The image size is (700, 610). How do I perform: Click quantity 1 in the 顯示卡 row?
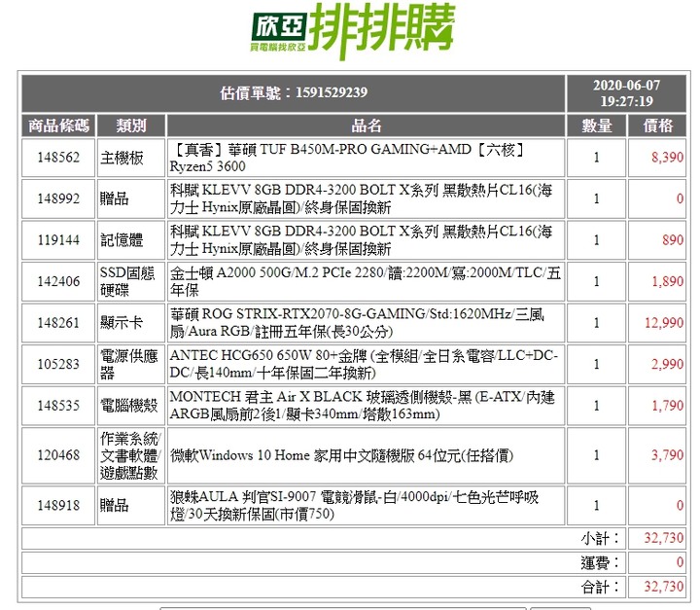(596, 323)
